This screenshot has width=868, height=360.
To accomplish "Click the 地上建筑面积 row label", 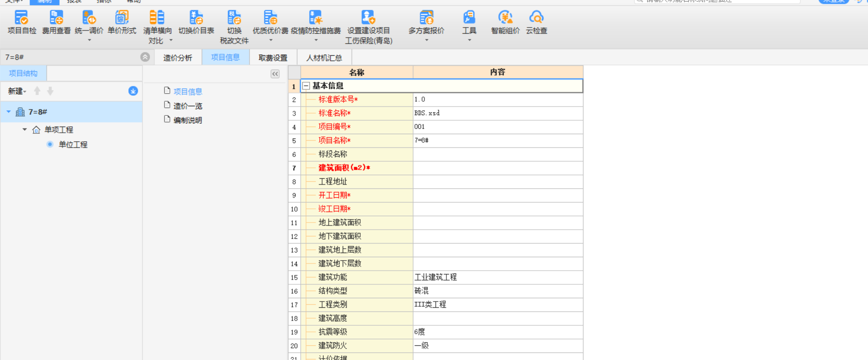I will point(339,223).
